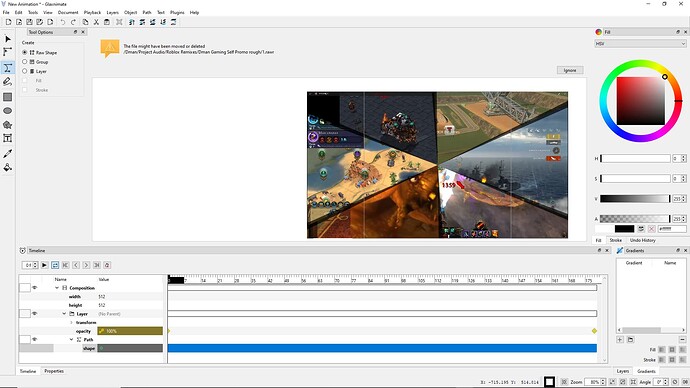690x388 pixels.
Task: Select the Group radio button
Action: (25, 62)
